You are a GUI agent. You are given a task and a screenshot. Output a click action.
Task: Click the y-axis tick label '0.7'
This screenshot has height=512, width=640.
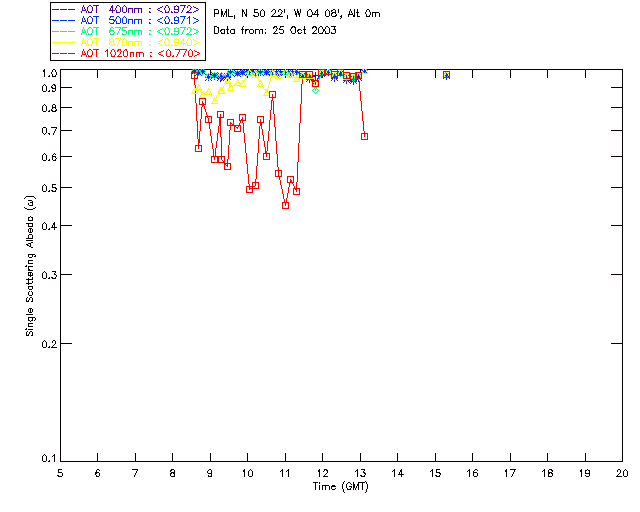pyautogui.click(x=49, y=131)
